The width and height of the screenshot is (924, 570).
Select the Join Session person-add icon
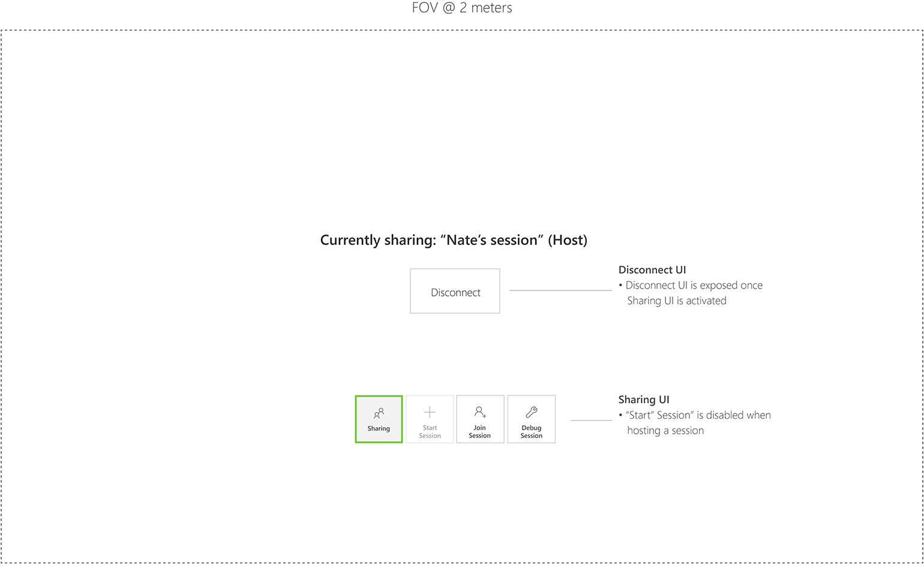point(480,412)
